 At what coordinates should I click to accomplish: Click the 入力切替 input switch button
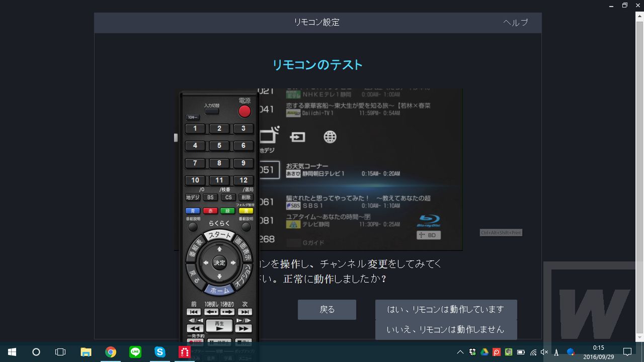[212, 112]
